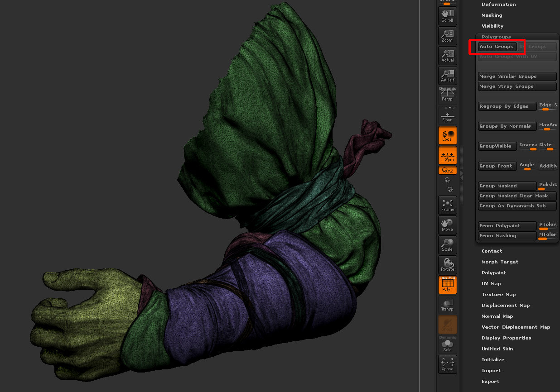Click Groups By Normals
The height and width of the screenshot is (392, 560).
tap(507, 126)
